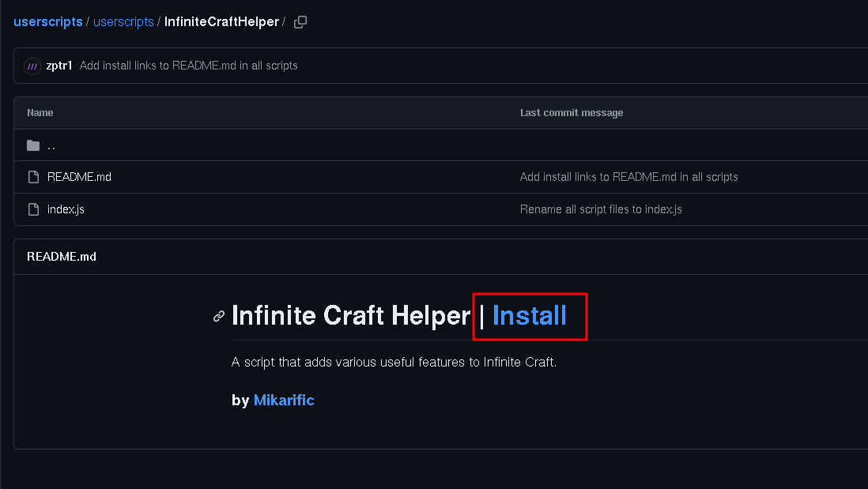Click the README.md panel header title
The height and width of the screenshot is (489, 868).
point(62,257)
